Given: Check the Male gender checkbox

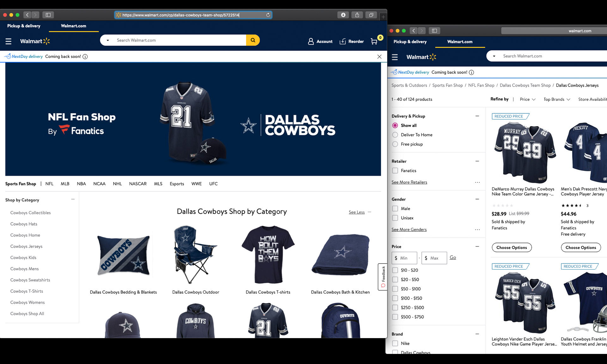Looking at the screenshot, I should pos(395,209).
